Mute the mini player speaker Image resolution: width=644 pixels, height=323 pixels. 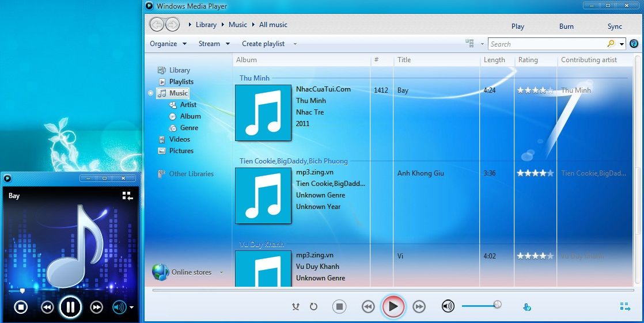point(119,307)
